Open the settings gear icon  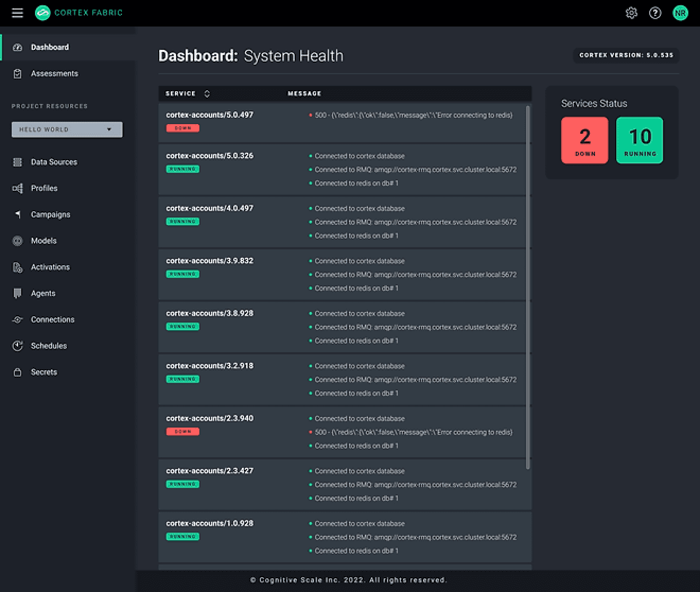pos(631,13)
